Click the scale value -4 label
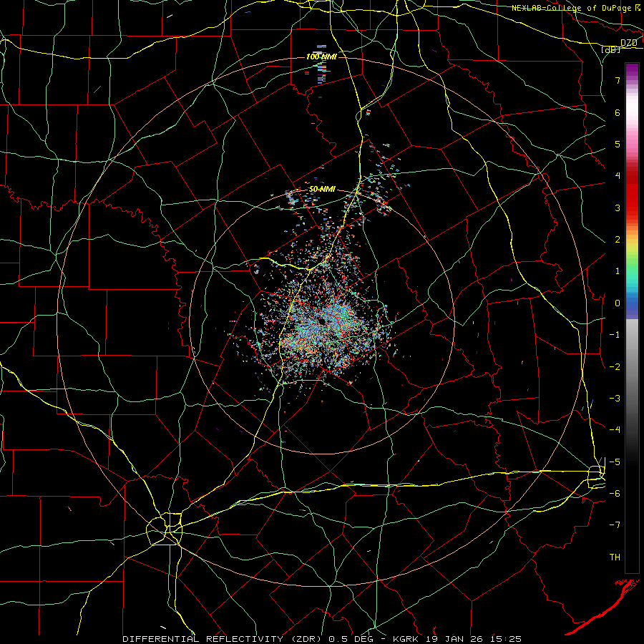Viewport: 644px width, 644px height. (x=615, y=430)
